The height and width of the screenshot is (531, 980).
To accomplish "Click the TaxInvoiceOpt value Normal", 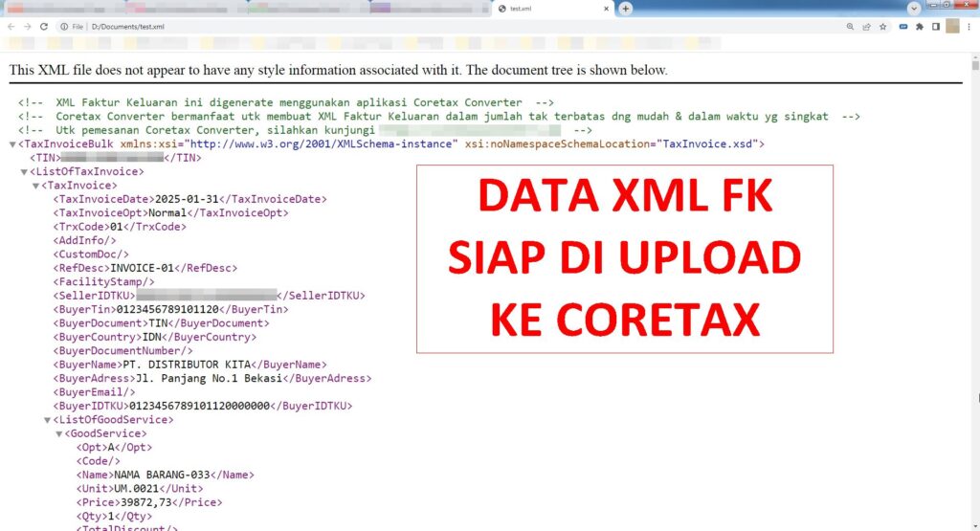I will click(x=167, y=213).
